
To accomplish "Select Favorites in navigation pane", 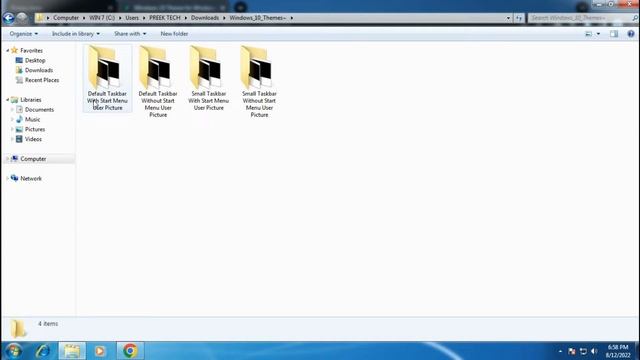I will (31, 51).
